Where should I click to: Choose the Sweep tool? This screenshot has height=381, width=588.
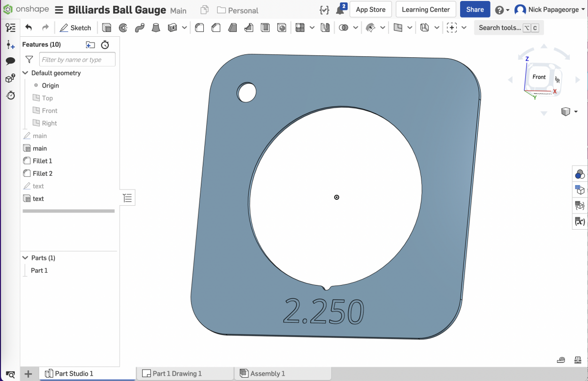coord(140,28)
